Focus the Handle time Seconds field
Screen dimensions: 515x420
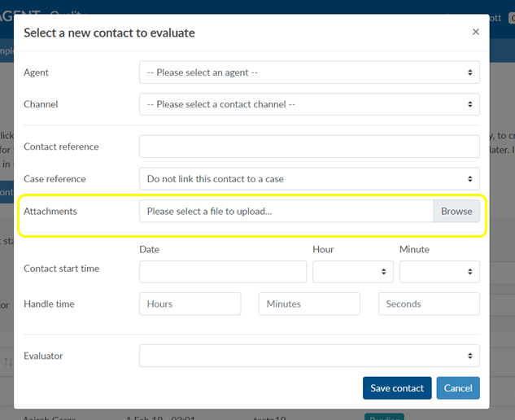(x=429, y=304)
